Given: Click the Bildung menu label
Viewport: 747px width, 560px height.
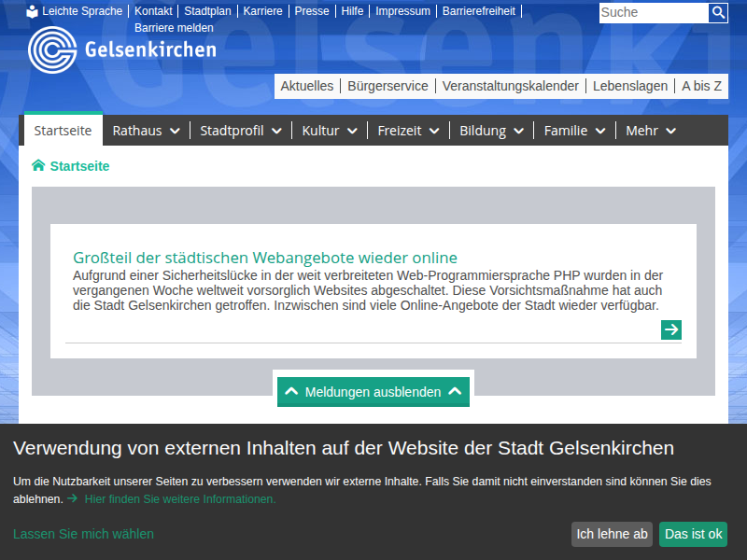Looking at the screenshot, I should [483, 131].
